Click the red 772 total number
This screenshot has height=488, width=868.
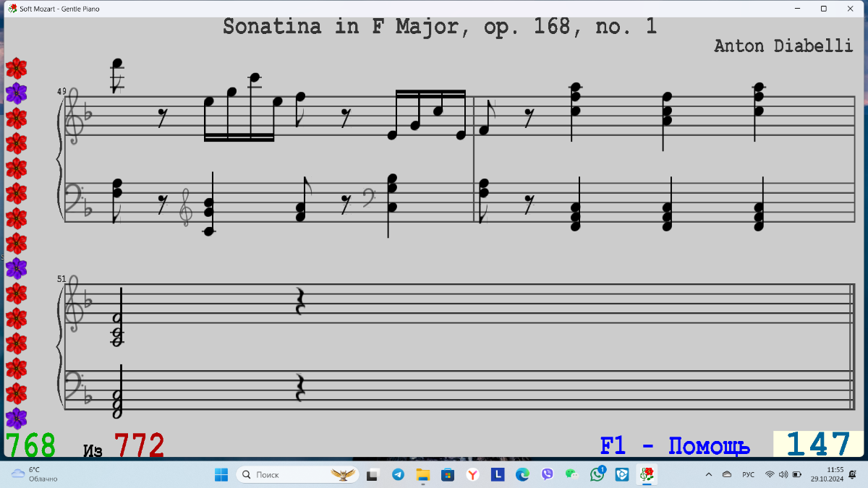tap(139, 445)
